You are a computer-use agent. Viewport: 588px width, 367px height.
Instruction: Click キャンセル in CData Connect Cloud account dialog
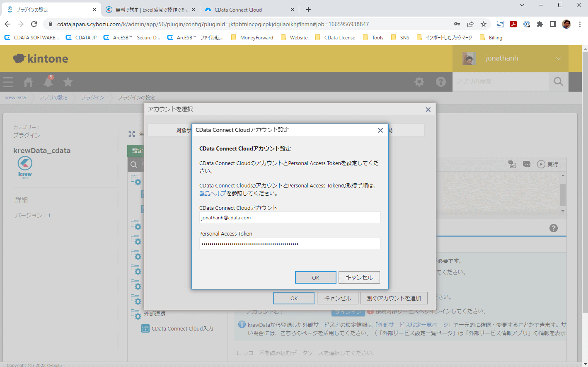tap(359, 277)
